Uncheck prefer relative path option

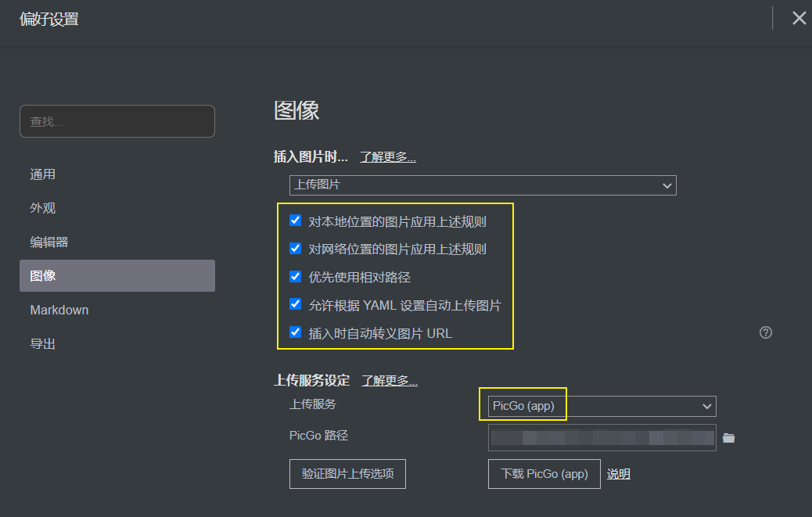(296, 277)
